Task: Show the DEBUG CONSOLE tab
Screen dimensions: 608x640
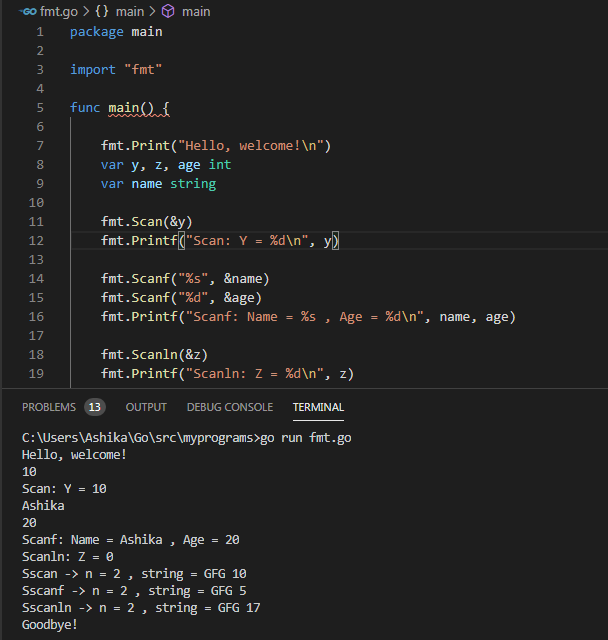Action: 229,407
